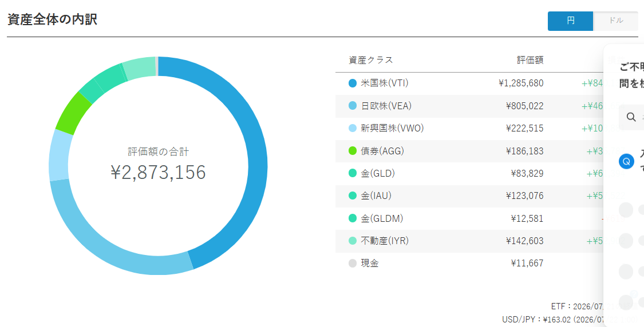Switch currency display to ドル
This screenshot has height=327, width=644.
pos(615,21)
